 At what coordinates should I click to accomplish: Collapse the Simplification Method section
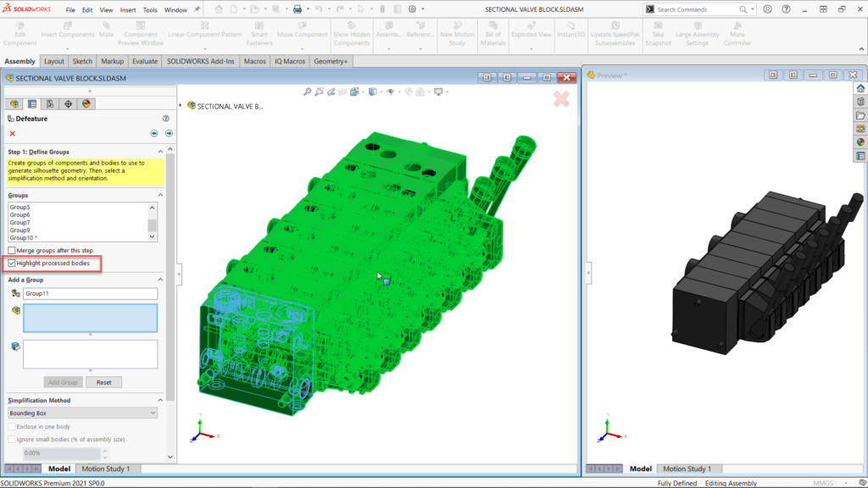click(x=160, y=401)
